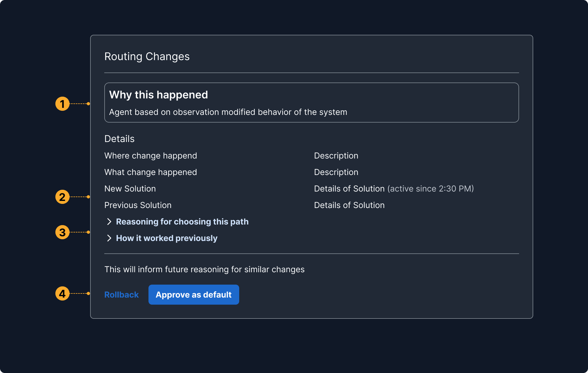
Task: Click the New Solution row label
Action: pos(130,189)
